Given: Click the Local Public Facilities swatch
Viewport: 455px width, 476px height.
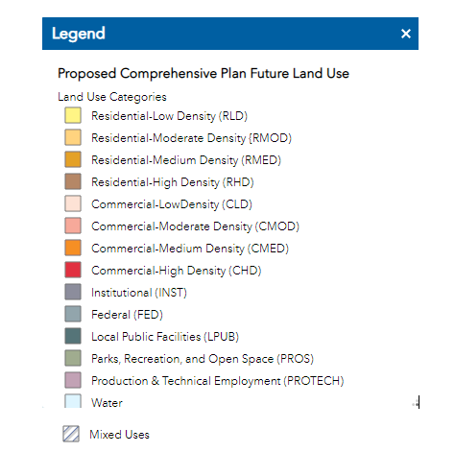Looking at the screenshot, I should click(73, 336).
